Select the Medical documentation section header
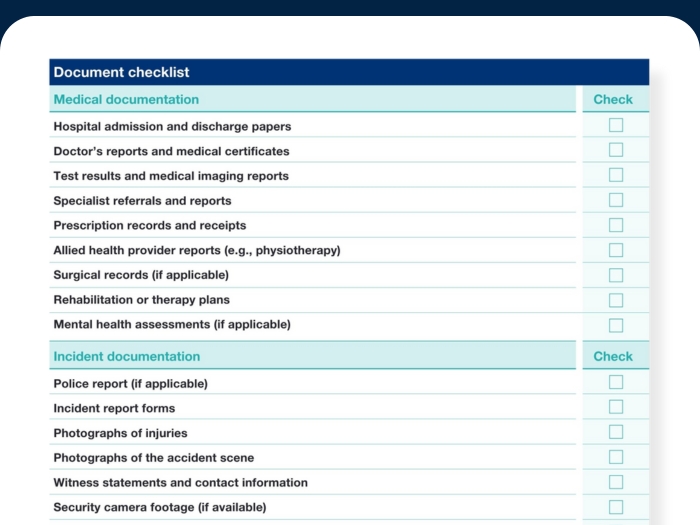700x525 pixels. pos(126,99)
